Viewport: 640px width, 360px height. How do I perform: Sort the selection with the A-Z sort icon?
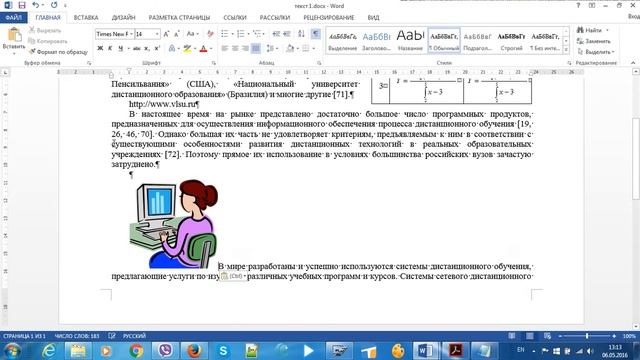tap(301, 34)
